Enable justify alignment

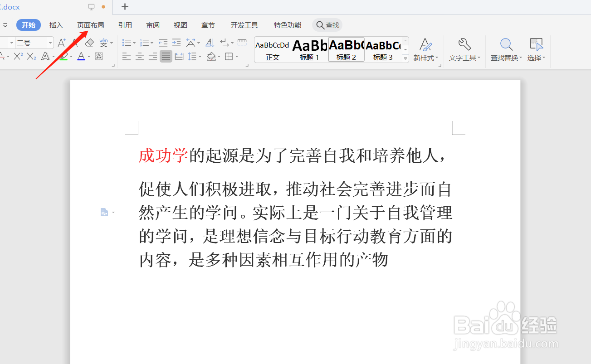pyautogui.click(x=166, y=56)
